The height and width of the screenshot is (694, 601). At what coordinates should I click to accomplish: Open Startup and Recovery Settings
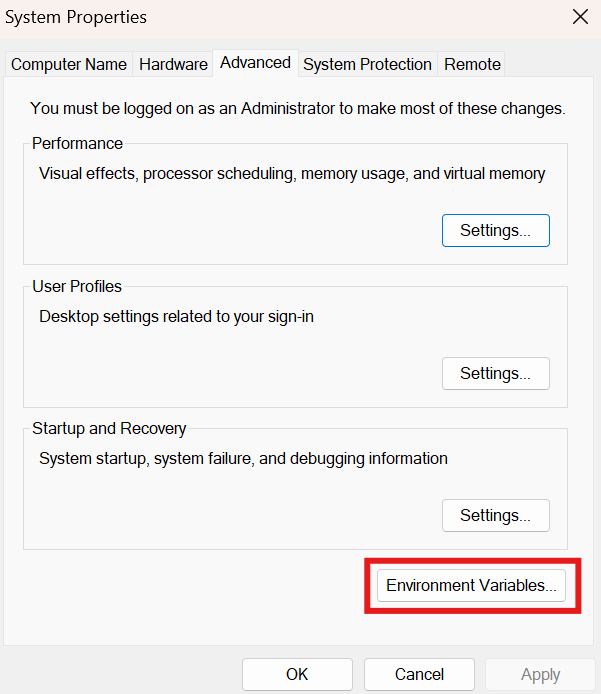click(x=495, y=515)
